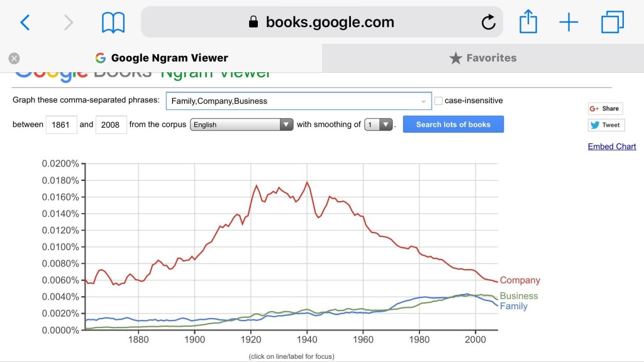Open the English corpus dropdown

point(241,124)
